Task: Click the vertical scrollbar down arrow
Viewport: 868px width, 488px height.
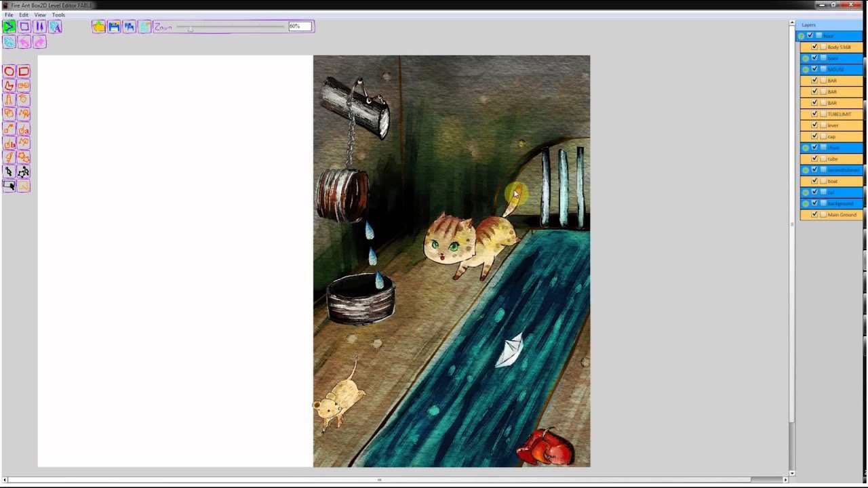Action: [x=792, y=473]
